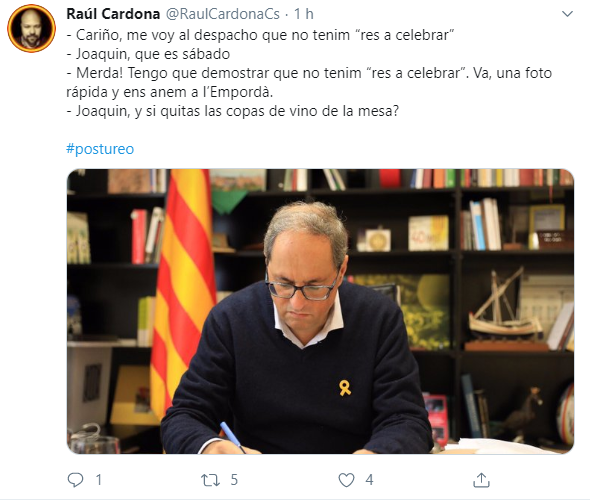The height and width of the screenshot is (502, 590).
Task: Open the tweet's 1 h timestamp
Action: [x=304, y=14]
